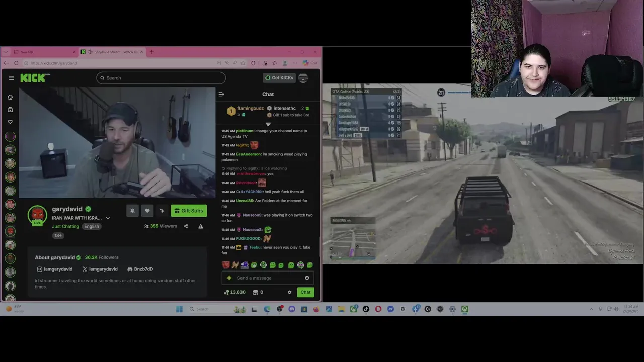Click the KICK logo

(x=35, y=78)
